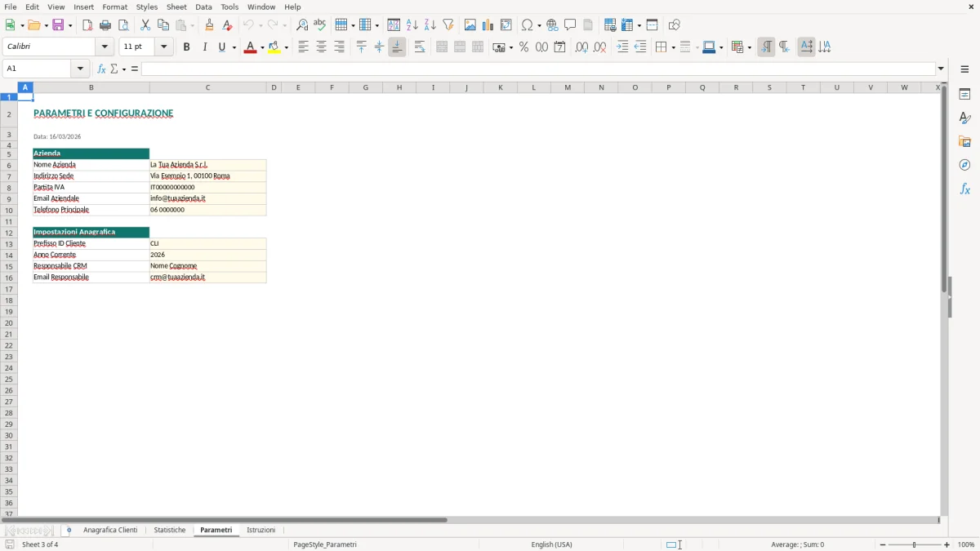
Task: Toggle Align Bottom
Action: coord(397,47)
